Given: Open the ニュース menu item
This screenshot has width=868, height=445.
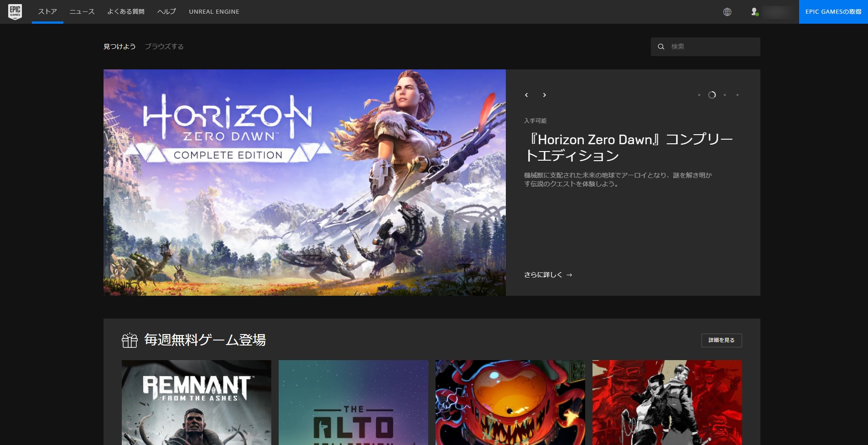Looking at the screenshot, I should tap(82, 12).
